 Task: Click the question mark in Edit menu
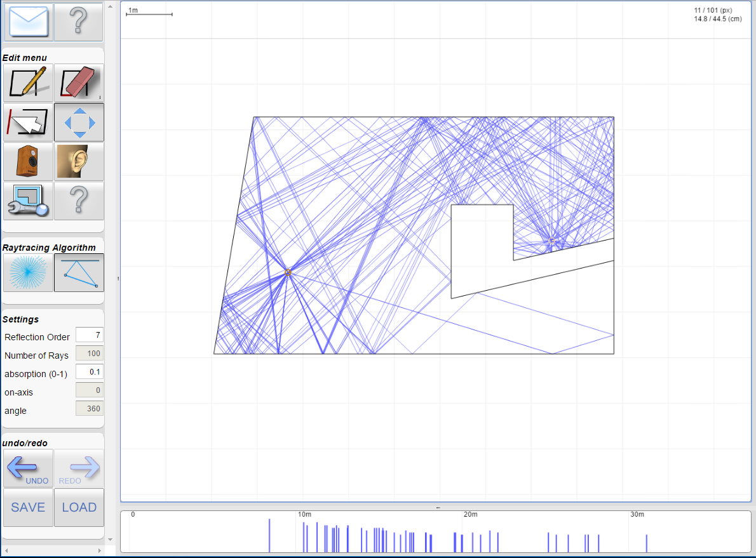pyautogui.click(x=79, y=201)
